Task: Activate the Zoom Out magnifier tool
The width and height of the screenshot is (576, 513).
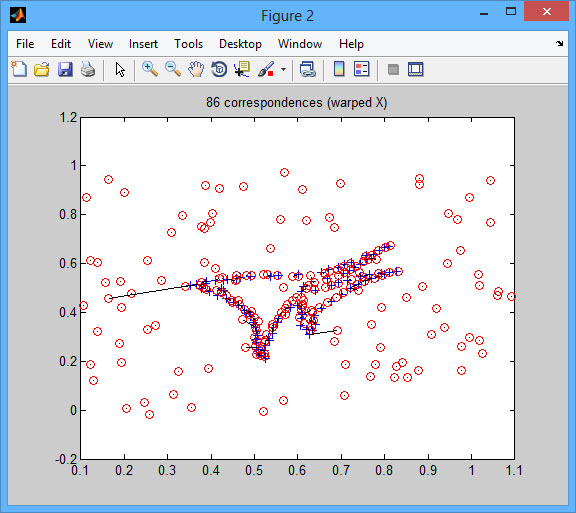Action: point(173,69)
